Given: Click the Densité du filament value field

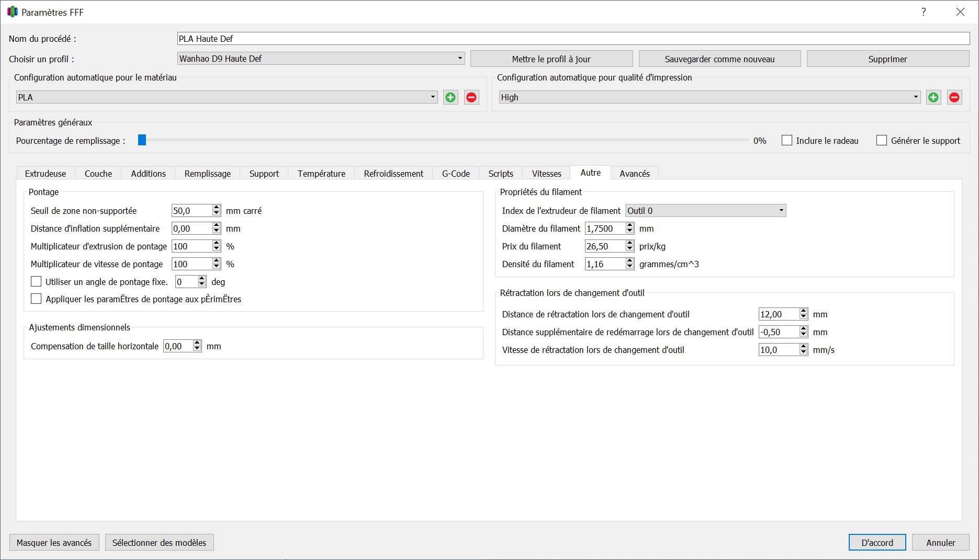Looking at the screenshot, I should tap(605, 264).
